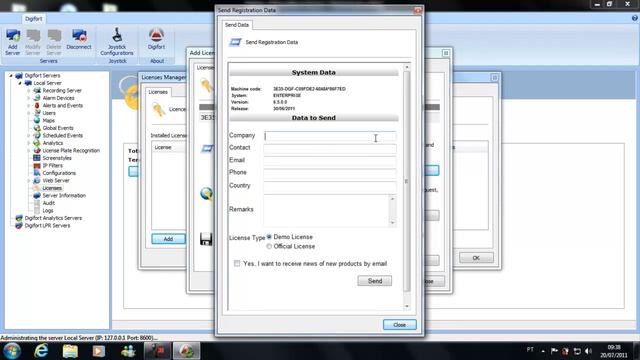The height and width of the screenshot is (360, 640).
Task: Click the Add Server toolbar icon
Action: (x=13, y=42)
